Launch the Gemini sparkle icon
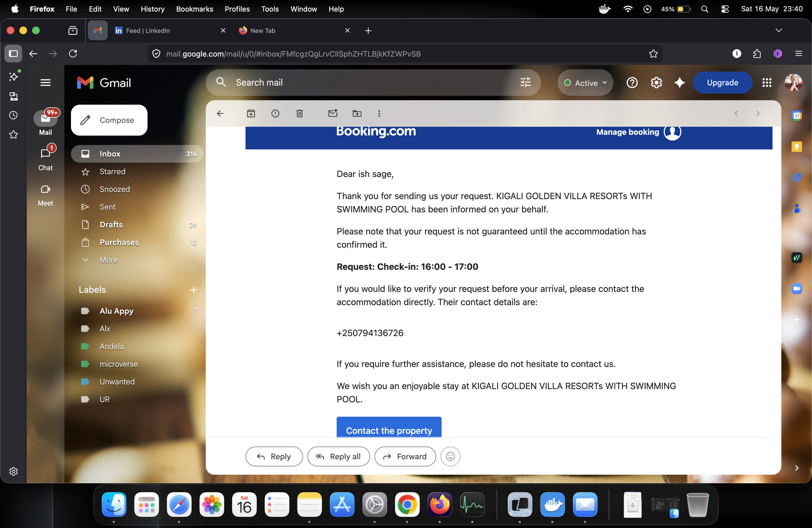The image size is (812, 528). click(x=679, y=83)
